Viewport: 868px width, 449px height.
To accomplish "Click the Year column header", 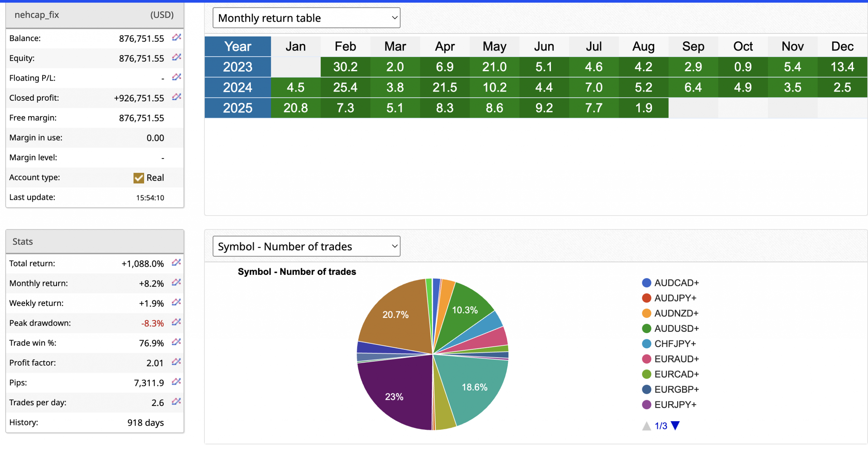I will click(x=238, y=46).
